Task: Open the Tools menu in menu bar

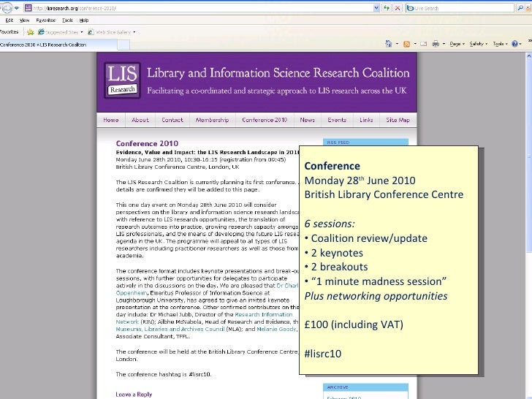Action: 67,20
